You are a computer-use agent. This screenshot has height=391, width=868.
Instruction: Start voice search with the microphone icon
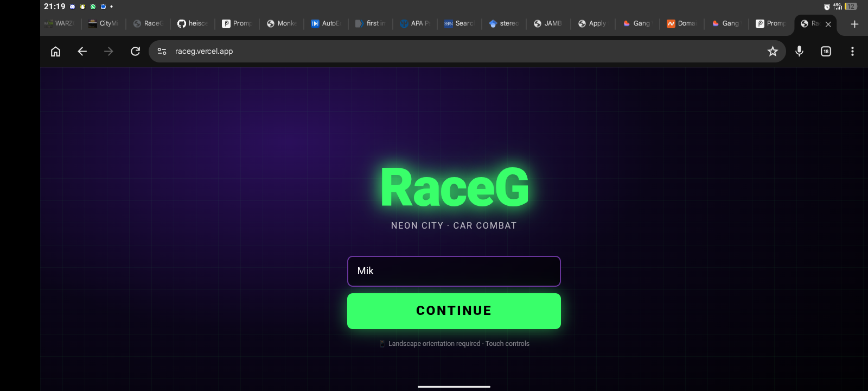(799, 51)
